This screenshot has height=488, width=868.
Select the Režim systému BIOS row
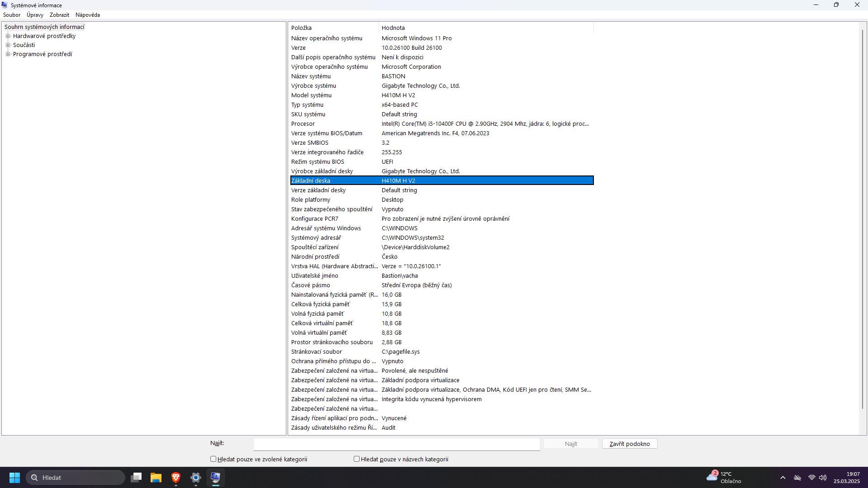[x=442, y=162]
